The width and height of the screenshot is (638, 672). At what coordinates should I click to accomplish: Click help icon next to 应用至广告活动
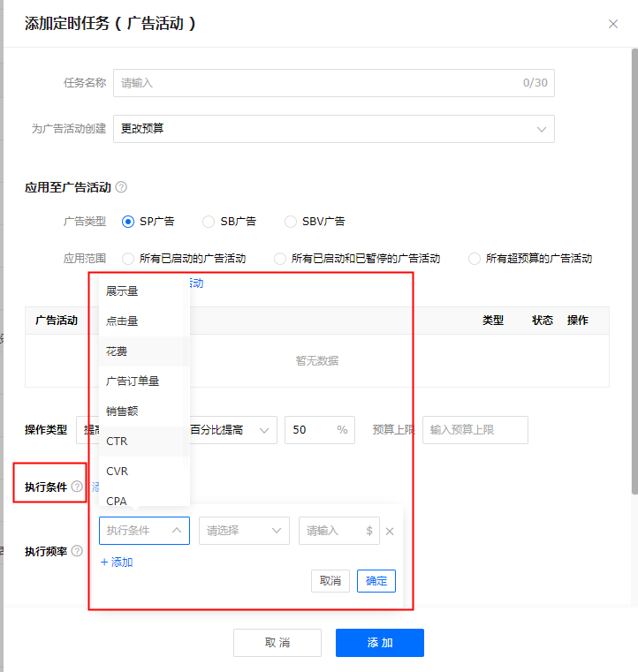click(121, 187)
